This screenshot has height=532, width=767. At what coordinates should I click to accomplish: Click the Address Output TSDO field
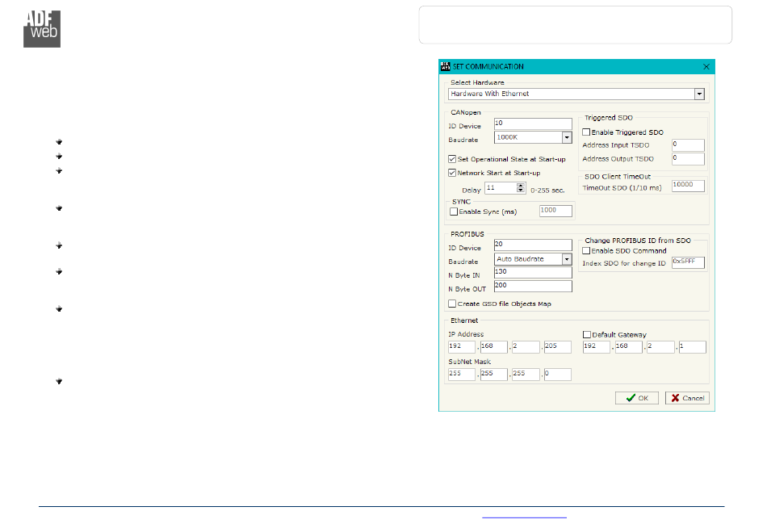pos(688,158)
